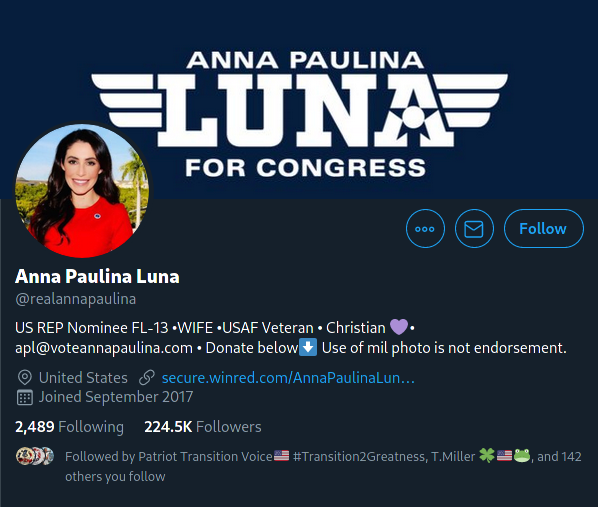Viewport: 598px width, 507px height.
Task: Click the frog emoji in followed-by line
Action: tap(522, 455)
